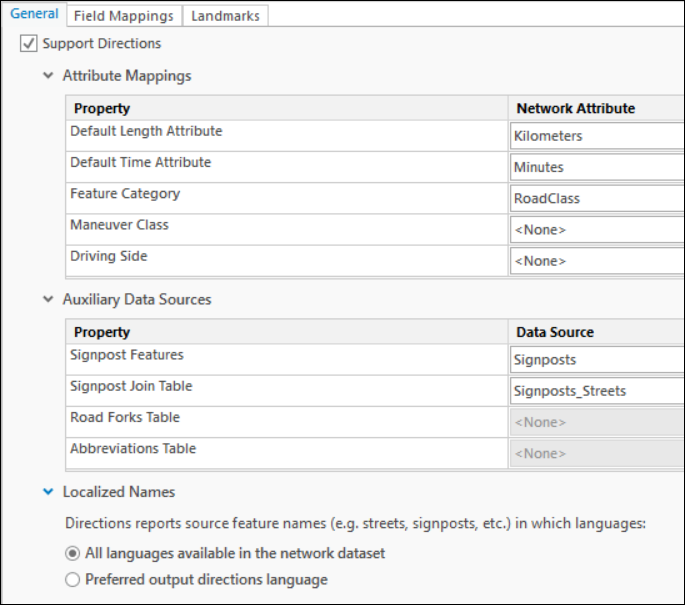Click the Road Forks Table data source field
Image resolution: width=685 pixels, height=605 pixels.
coord(597,422)
